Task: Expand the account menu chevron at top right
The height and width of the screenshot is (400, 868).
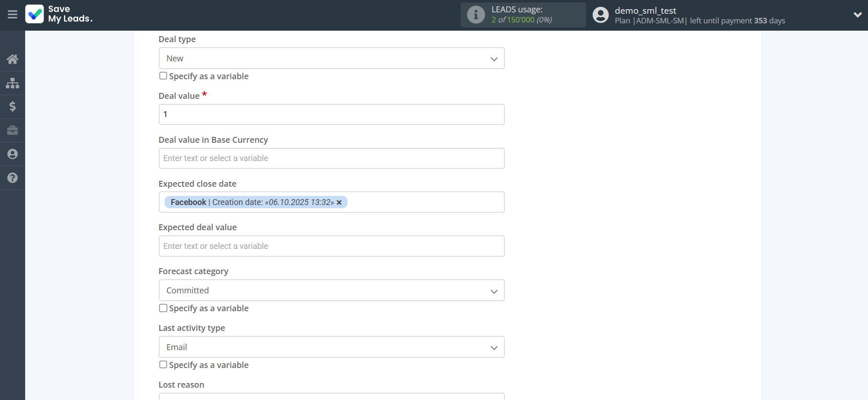Action: (x=857, y=15)
